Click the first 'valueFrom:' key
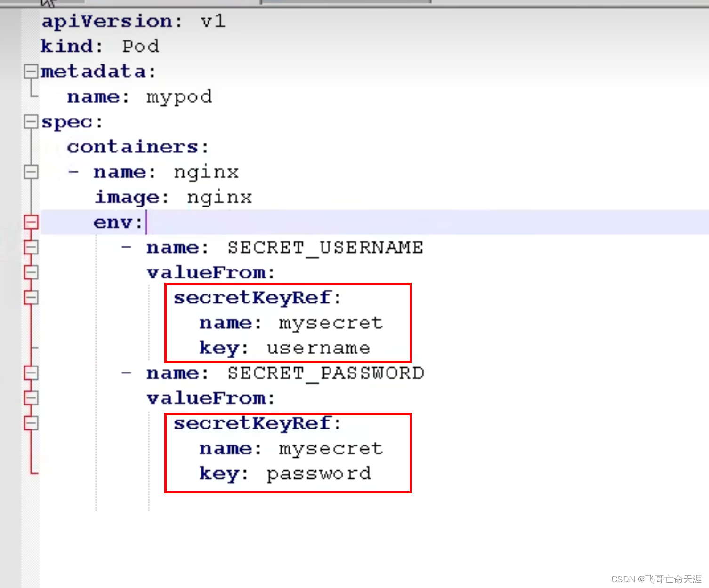 point(210,272)
